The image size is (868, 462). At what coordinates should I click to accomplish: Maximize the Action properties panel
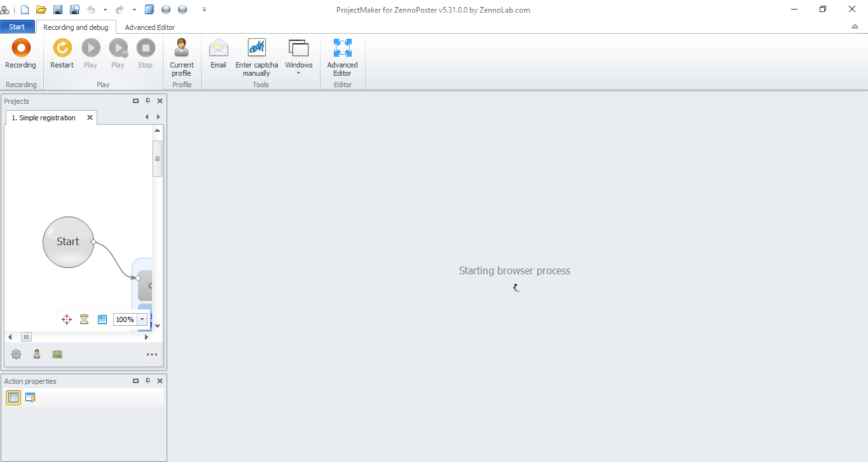tap(135, 381)
